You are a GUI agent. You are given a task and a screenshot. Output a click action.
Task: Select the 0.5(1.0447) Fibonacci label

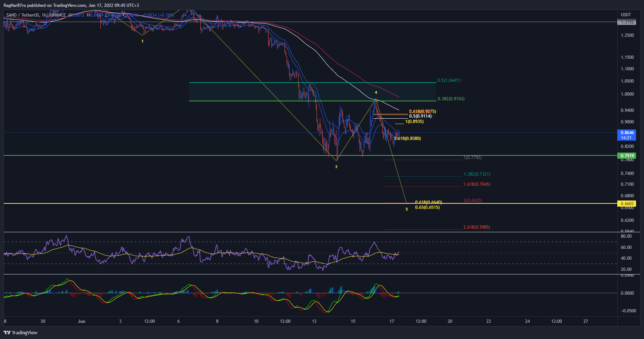tap(449, 80)
